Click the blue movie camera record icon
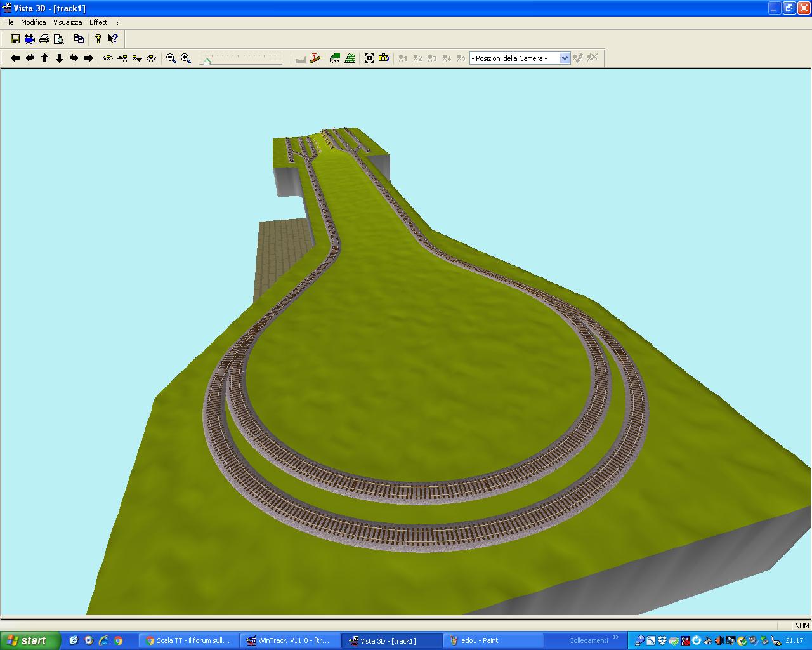The height and width of the screenshot is (650, 812). pos(30,39)
